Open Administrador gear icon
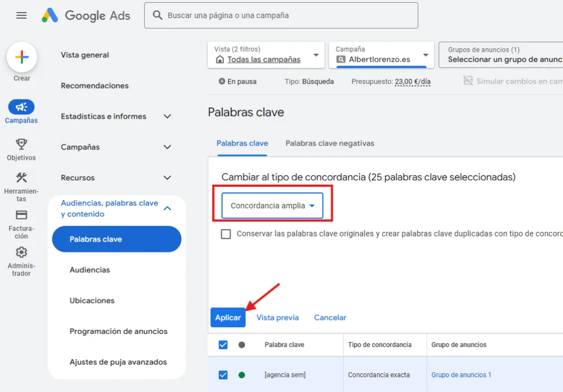The width and height of the screenshot is (563, 392). [x=21, y=252]
